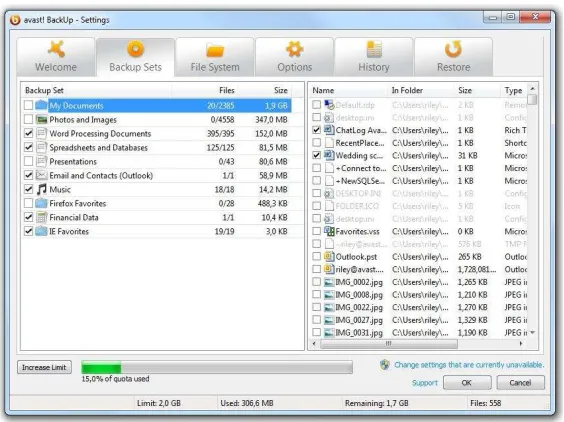Click the horizontal scroll right arrow
Screen dimensions: 564x422
(x=521, y=344)
